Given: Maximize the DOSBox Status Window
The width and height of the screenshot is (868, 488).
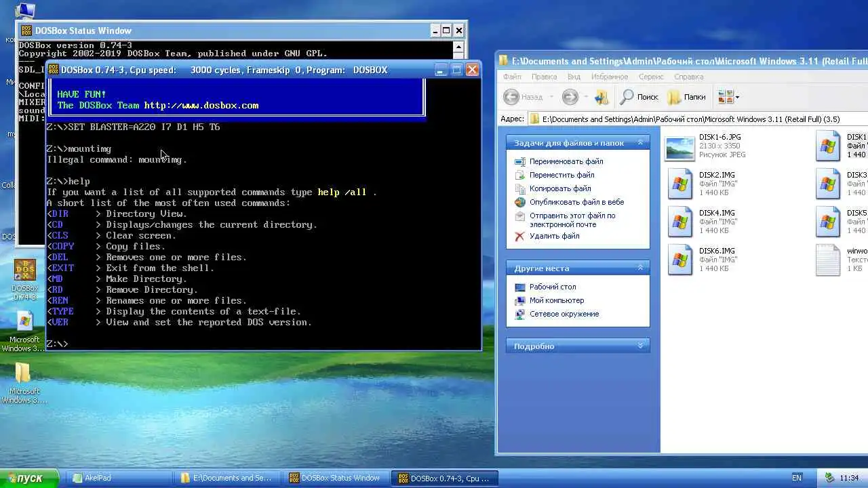Looking at the screenshot, I should (x=446, y=30).
